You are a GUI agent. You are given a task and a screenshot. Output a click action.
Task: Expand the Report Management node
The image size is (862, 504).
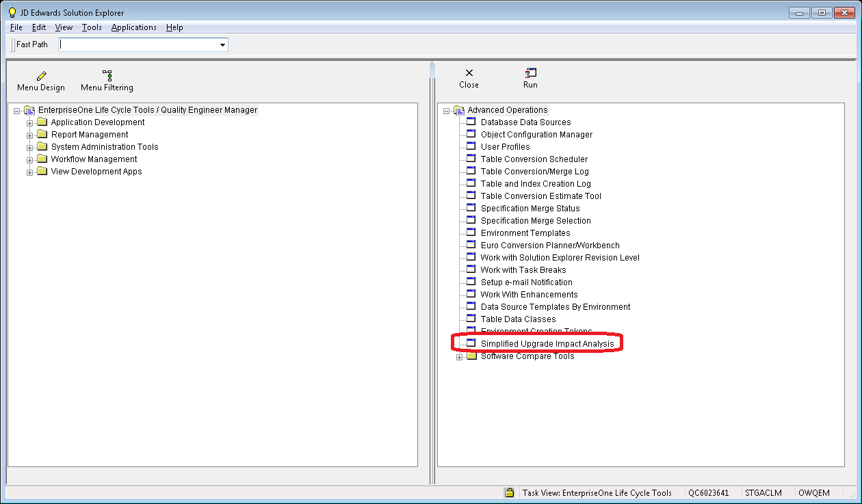coord(30,135)
